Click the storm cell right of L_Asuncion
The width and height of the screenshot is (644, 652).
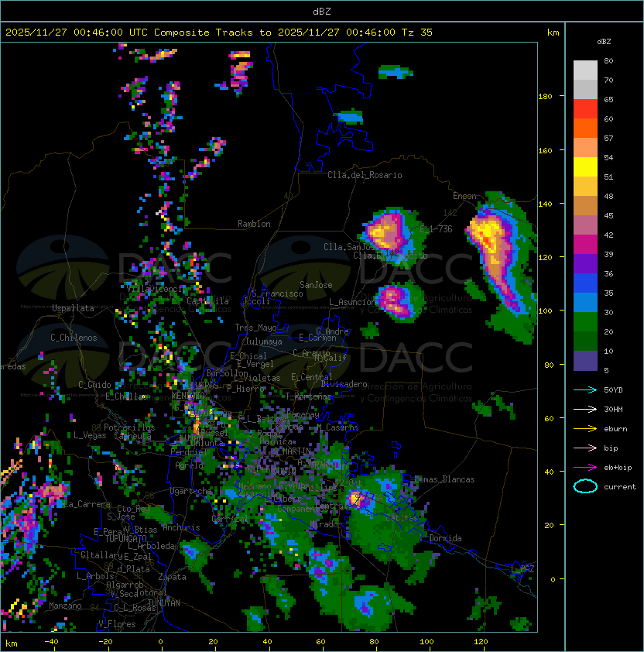(399, 301)
